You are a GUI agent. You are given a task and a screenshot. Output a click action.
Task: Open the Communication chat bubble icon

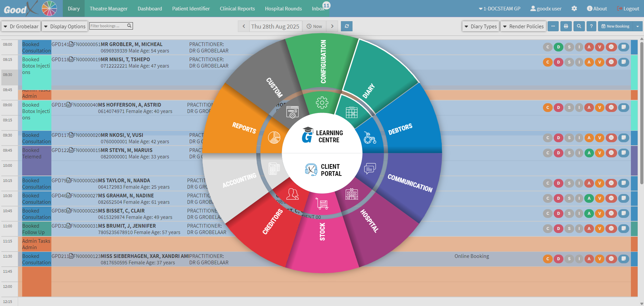point(370,168)
